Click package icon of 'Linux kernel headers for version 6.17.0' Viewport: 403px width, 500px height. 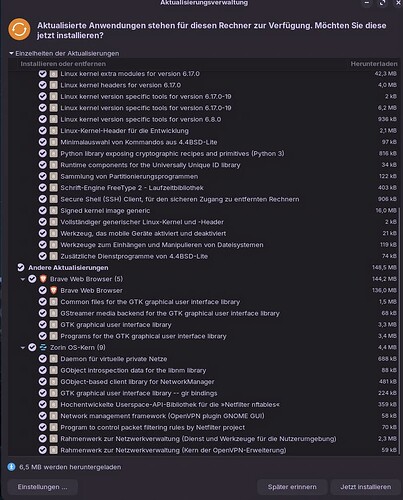pyautogui.click(x=53, y=85)
